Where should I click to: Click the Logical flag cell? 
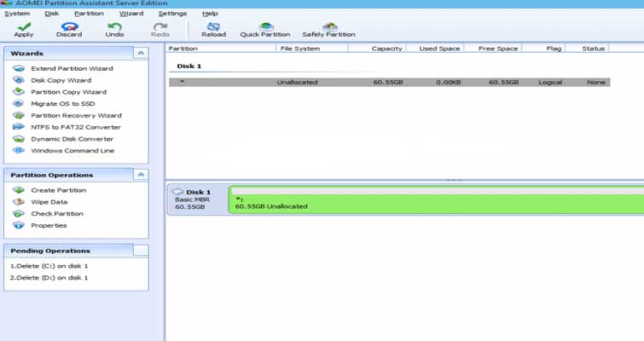click(550, 82)
